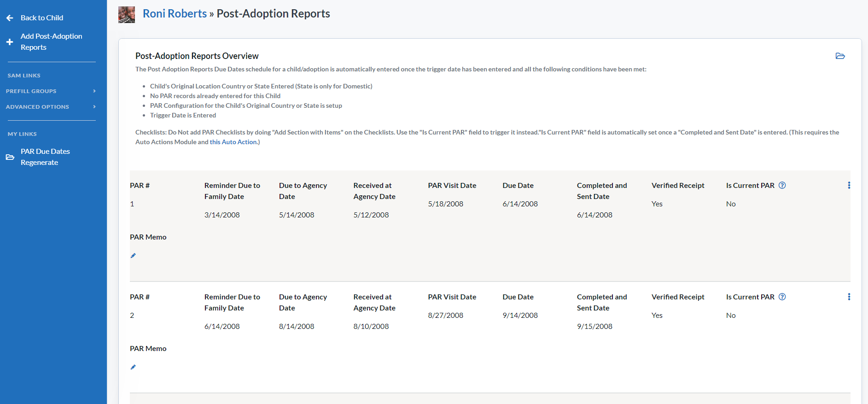This screenshot has height=404, width=868.
Task: Click the folder icon beside PAR Due Dates
Action: pos(10,157)
